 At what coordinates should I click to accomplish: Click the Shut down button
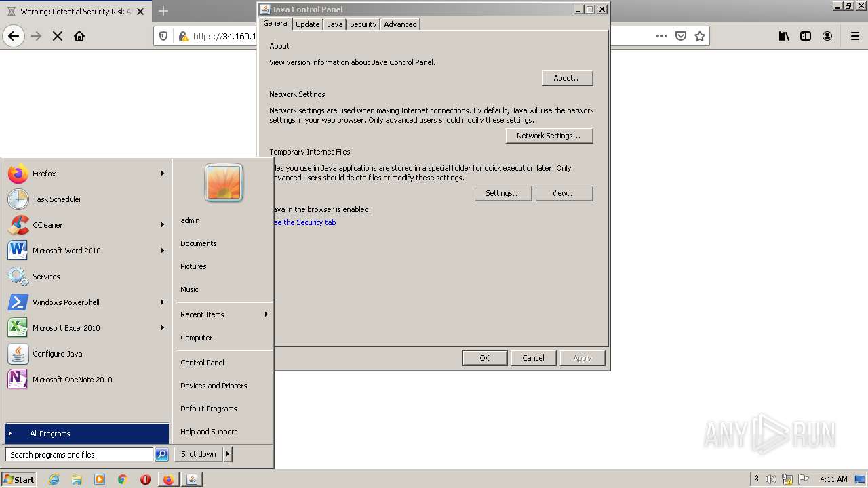(x=199, y=454)
